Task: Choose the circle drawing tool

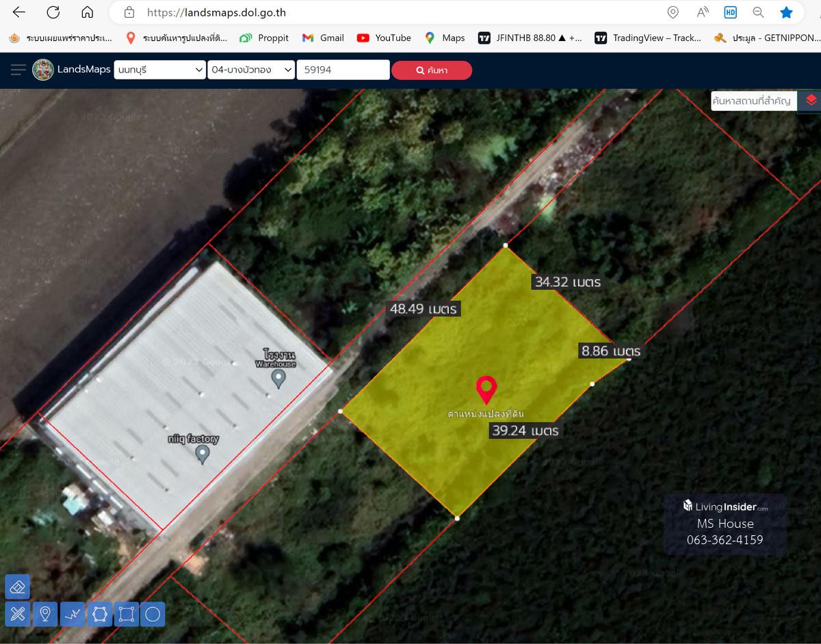Action: (x=153, y=615)
